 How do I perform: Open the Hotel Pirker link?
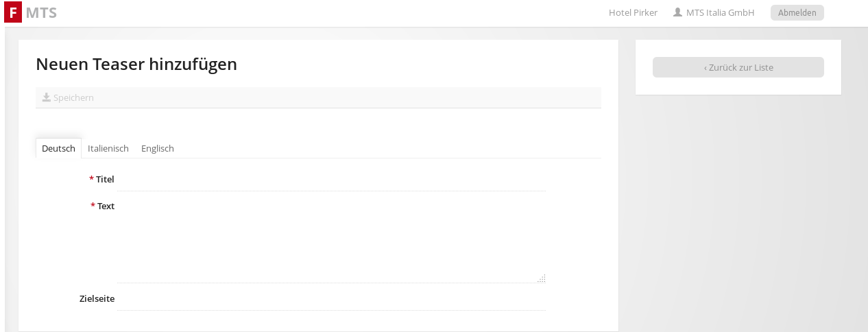click(x=633, y=12)
